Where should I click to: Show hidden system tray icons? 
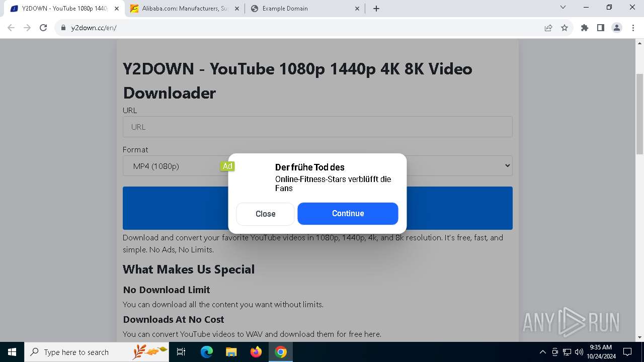point(542,352)
